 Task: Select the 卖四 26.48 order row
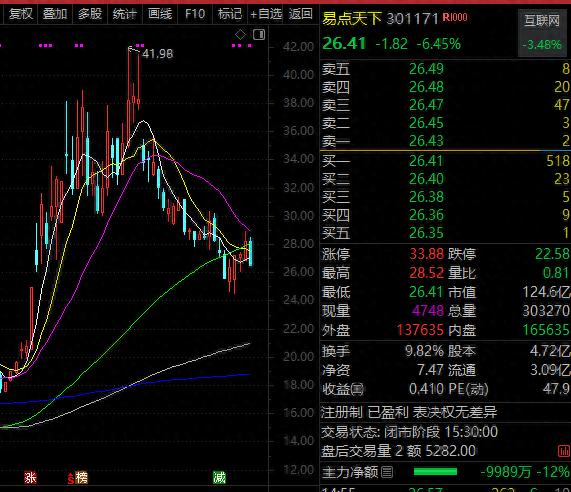445,87
